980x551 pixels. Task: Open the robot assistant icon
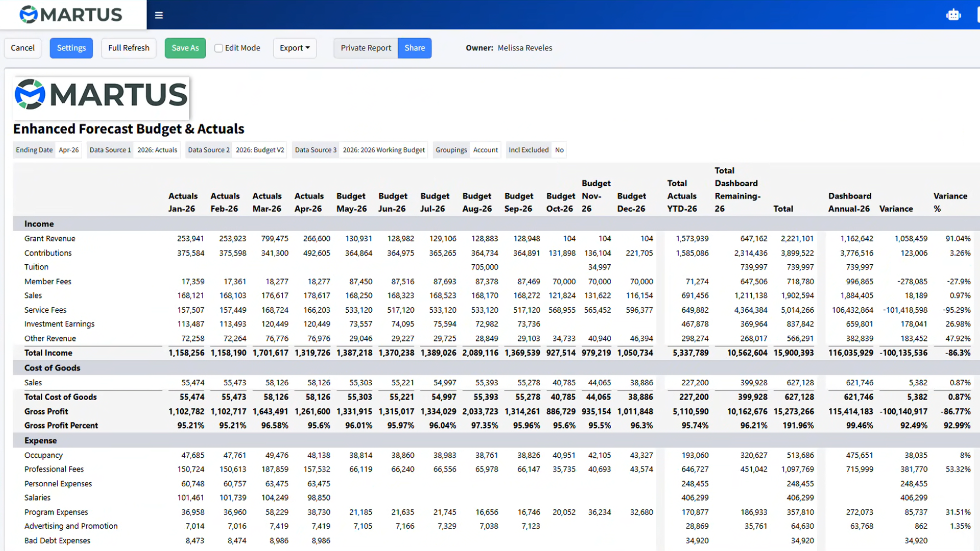pos(953,15)
